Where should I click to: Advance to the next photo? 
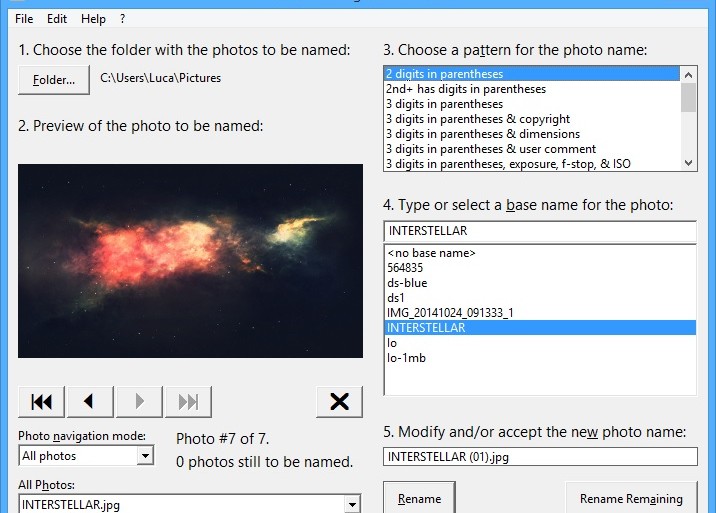(139, 401)
